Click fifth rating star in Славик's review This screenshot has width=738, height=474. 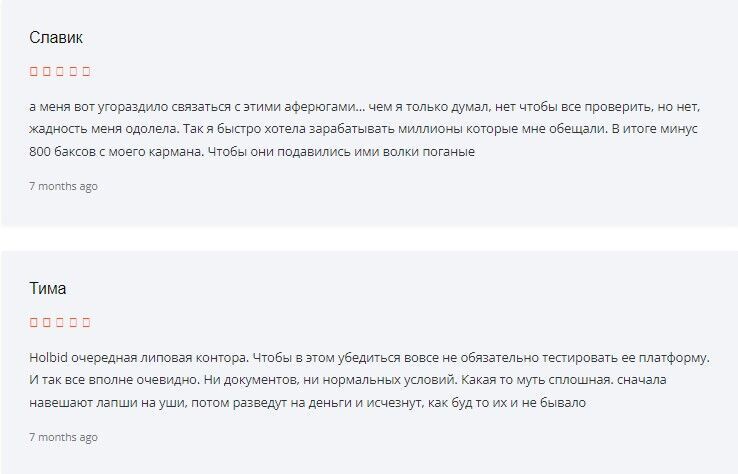[86, 71]
